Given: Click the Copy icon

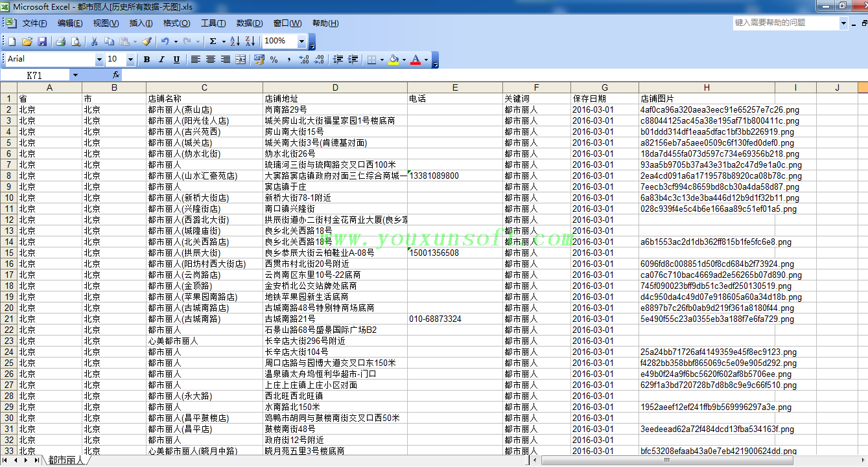Looking at the screenshot, I should click(109, 41).
